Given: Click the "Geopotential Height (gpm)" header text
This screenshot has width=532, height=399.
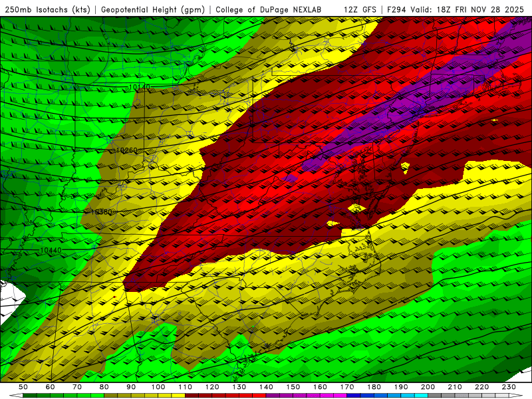Looking at the screenshot, I should click(x=153, y=9).
